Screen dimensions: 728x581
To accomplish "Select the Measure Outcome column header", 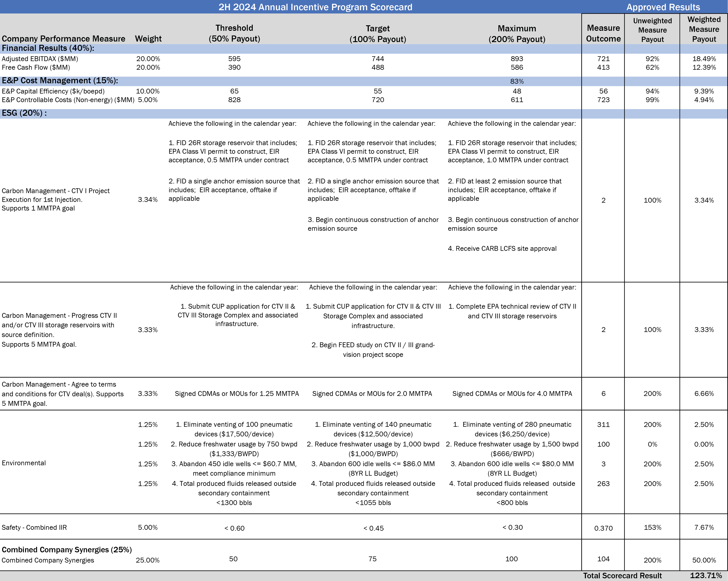I will click(603, 34).
